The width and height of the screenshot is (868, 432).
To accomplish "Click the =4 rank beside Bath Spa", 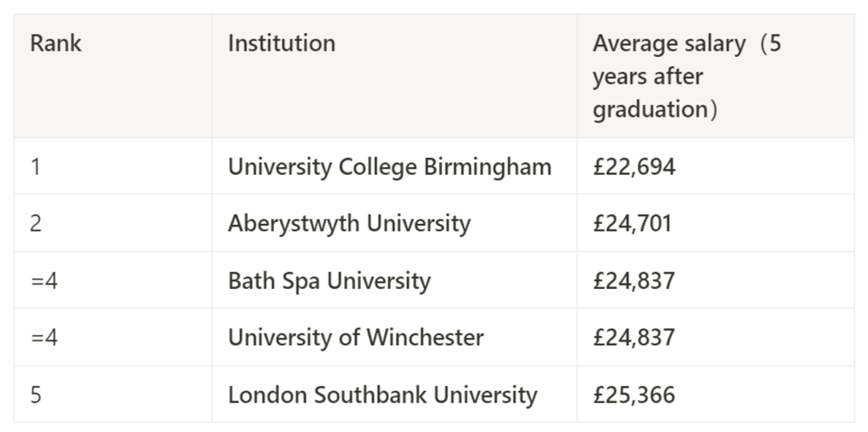I will pos(44,281).
